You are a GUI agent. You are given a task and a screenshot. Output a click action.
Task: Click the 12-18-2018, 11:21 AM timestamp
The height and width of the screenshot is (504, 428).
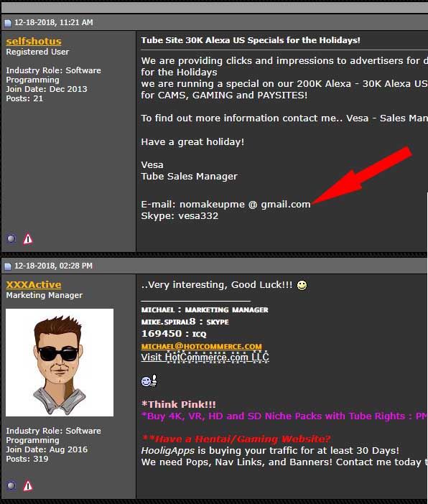54,22
